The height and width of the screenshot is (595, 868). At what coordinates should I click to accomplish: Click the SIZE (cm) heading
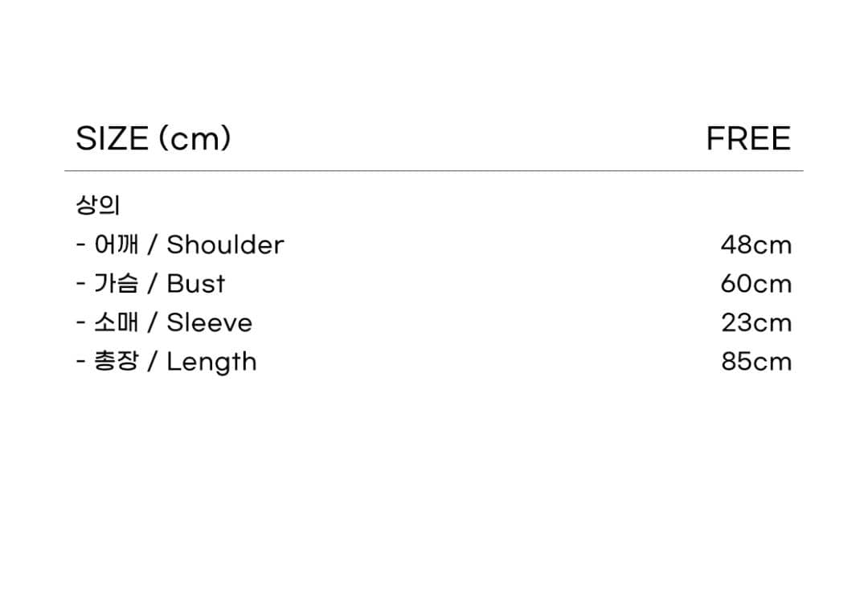coord(154,138)
